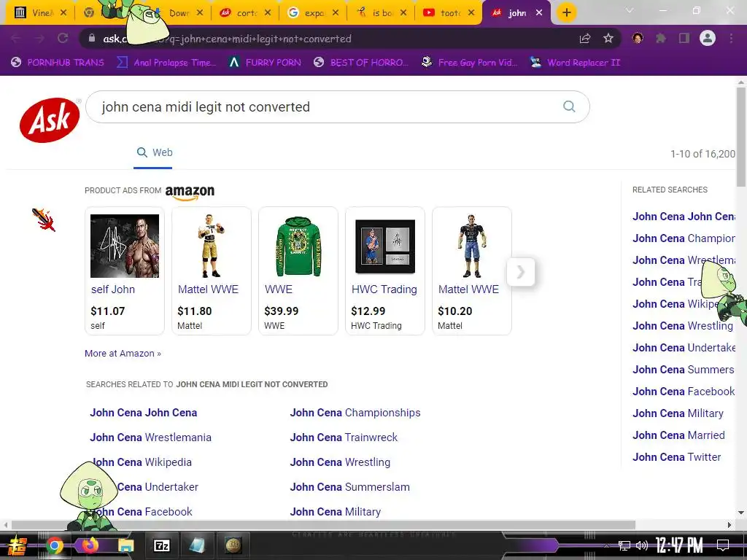
Task: Open John Cena Undertaker link in main list
Action: [x=158, y=486]
